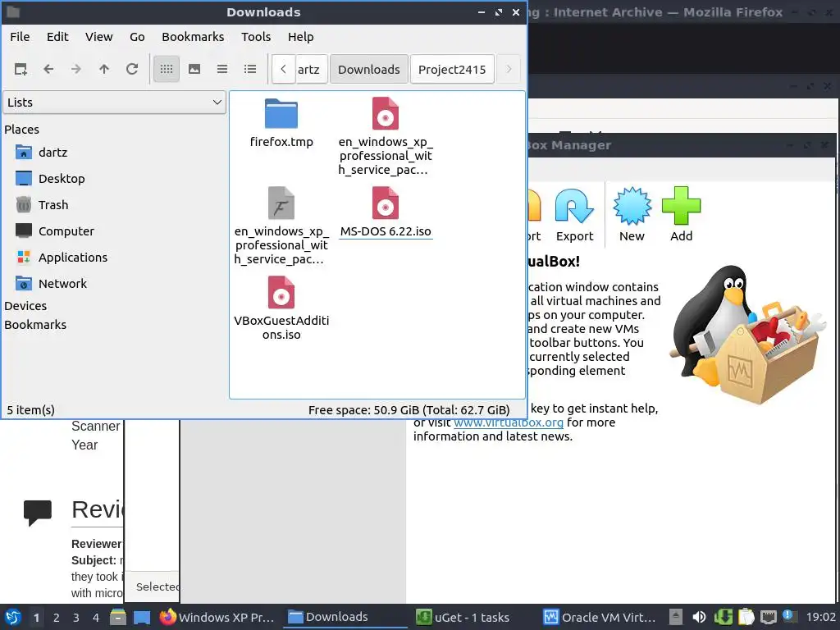Open volume control in system tray
This screenshot has width=840, height=630.
[x=699, y=617]
